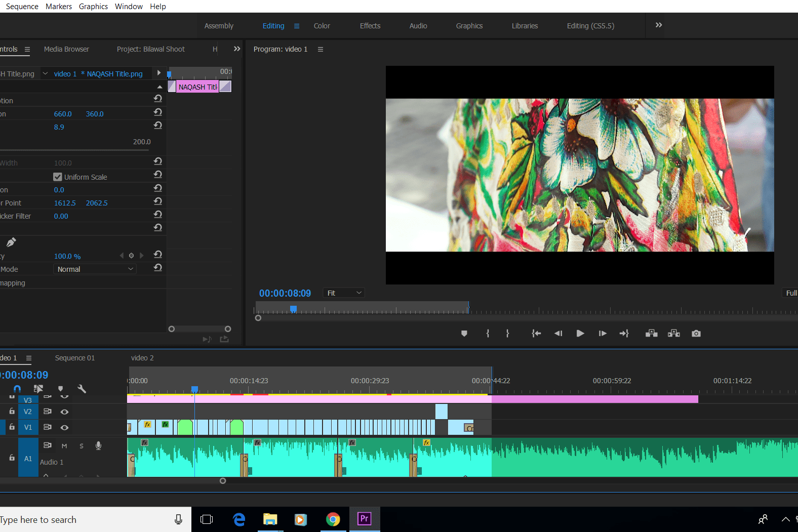Toggle Effect Controls timeline view arrow

159,73
